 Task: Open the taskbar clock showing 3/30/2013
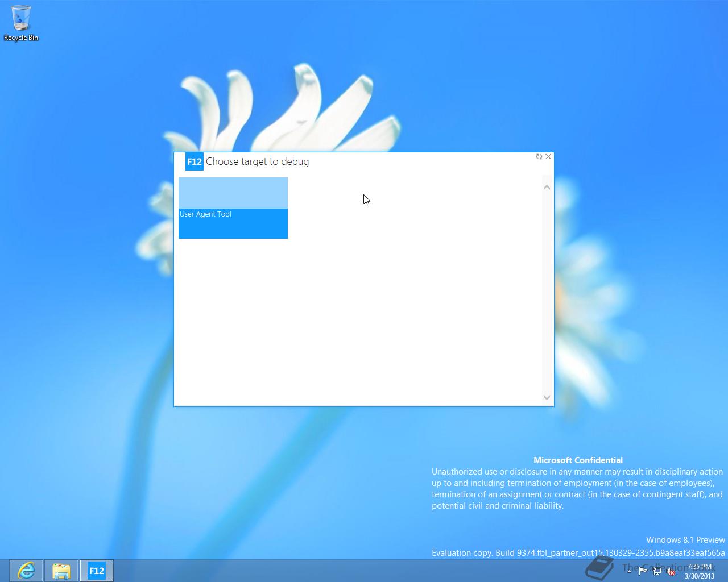click(x=700, y=571)
